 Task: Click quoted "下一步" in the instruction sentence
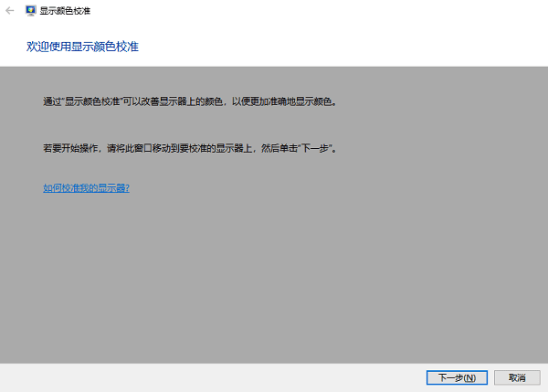(316, 148)
